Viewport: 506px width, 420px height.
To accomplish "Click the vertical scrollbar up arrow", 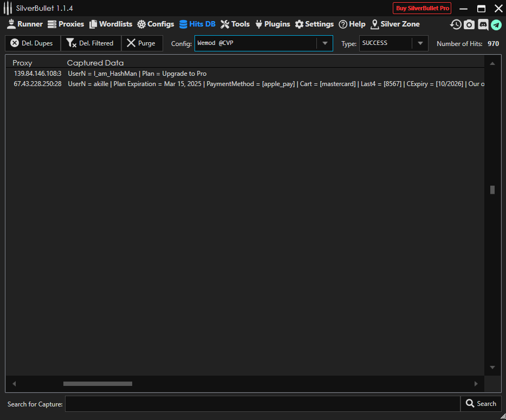I will pyautogui.click(x=492, y=63).
